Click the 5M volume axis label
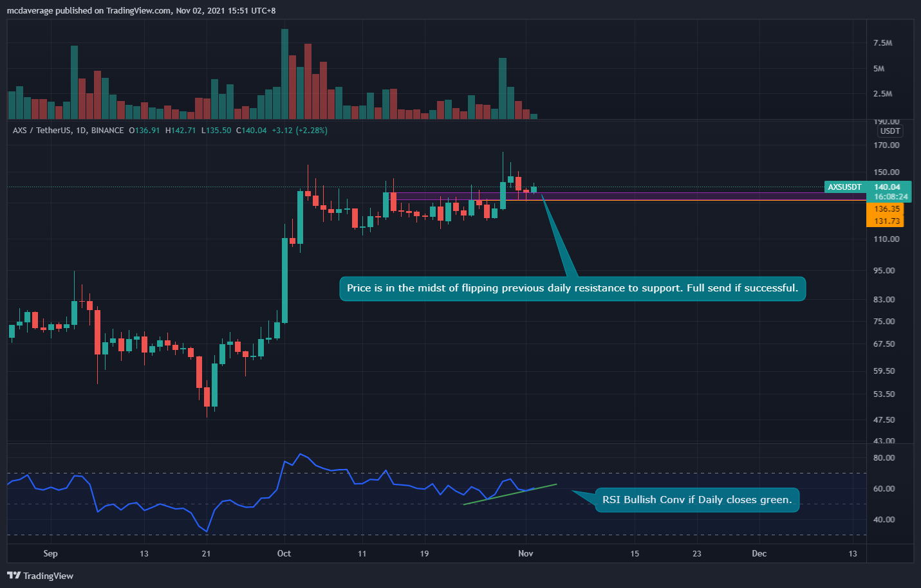Screen dimensions: 921x588 click(879, 69)
